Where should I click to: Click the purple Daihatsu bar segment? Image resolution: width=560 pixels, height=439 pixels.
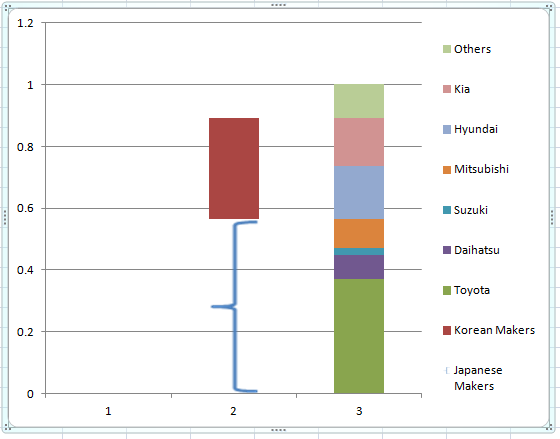pos(359,267)
